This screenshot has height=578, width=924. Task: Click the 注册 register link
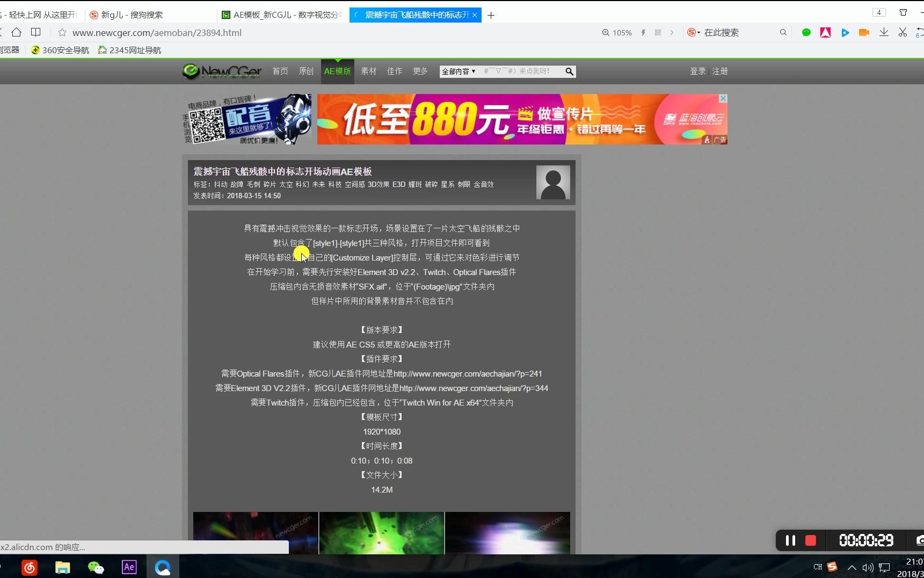click(720, 71)
